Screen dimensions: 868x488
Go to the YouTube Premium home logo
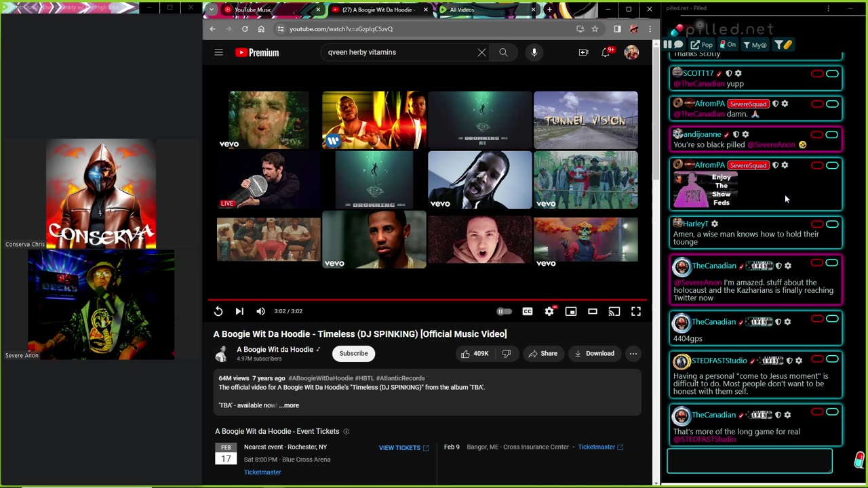click(257, 52)
